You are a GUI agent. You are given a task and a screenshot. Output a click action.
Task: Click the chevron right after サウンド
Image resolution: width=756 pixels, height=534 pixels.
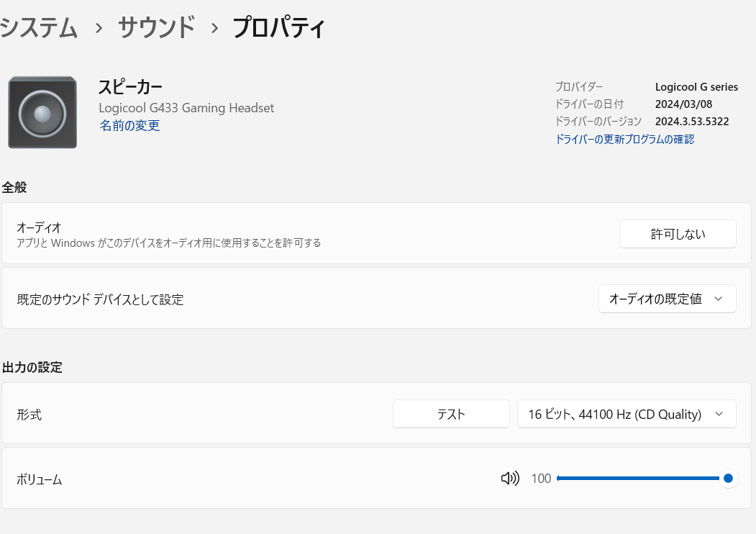[214, 28]
